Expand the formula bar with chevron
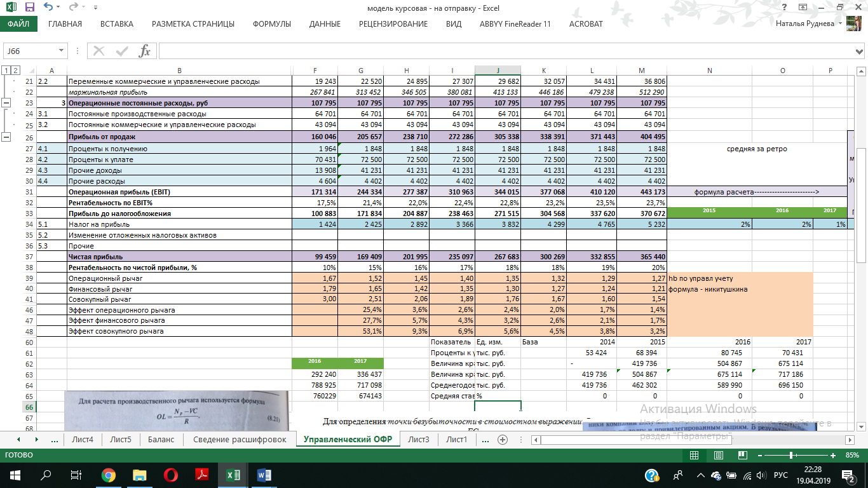This screenshot has width=868, height=488. tap(859, 51)
